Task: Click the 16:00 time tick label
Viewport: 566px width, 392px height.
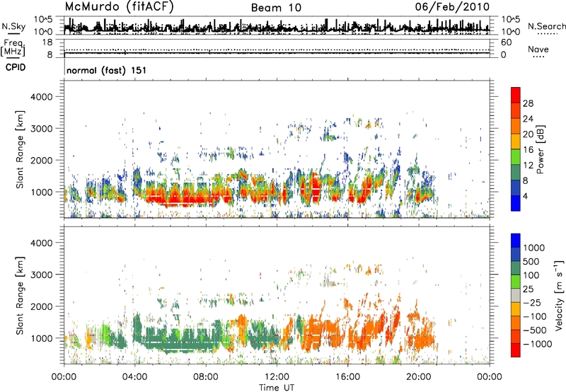Action: [347, 377]
